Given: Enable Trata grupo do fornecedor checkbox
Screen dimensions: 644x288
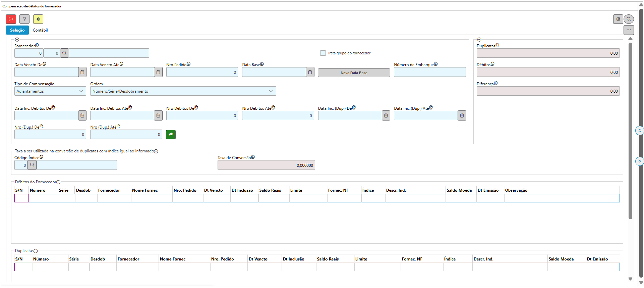Looking at the screenshot, I should point(323,53).
